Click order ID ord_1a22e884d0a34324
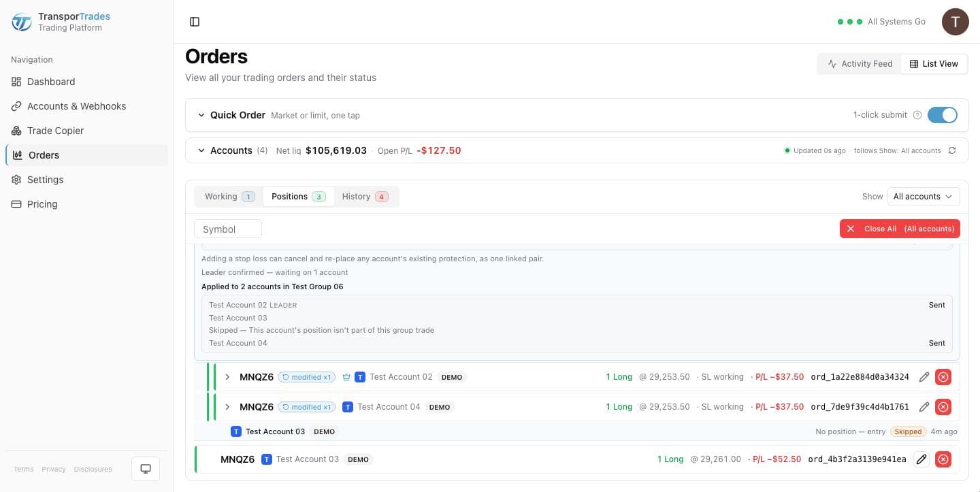The image size is (980, 492). click(x=860, y=377)
